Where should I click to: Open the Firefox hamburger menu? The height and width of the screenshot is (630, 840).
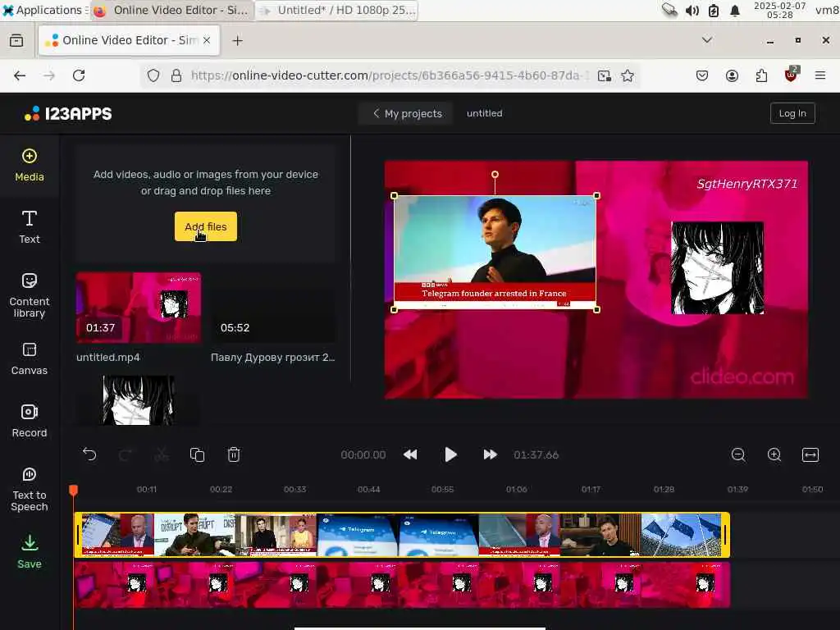(x=820, y=75)
